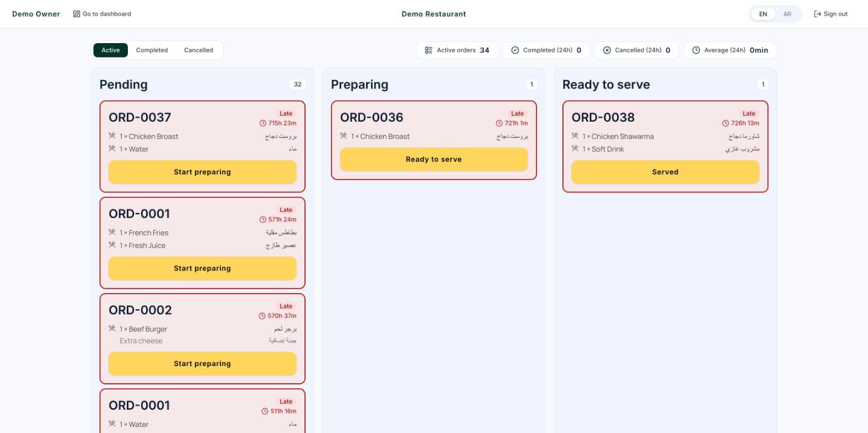Select the Active orders tab
The height and width of the screenshot is (433, 868).
111,50
